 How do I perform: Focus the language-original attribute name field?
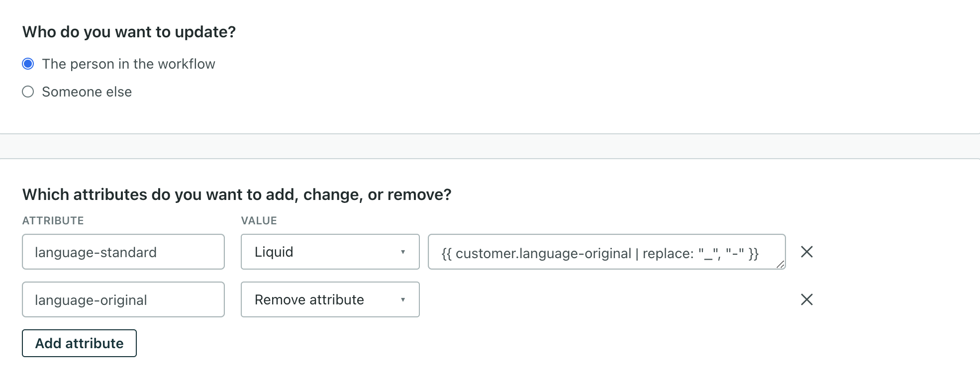click(123, 299)
